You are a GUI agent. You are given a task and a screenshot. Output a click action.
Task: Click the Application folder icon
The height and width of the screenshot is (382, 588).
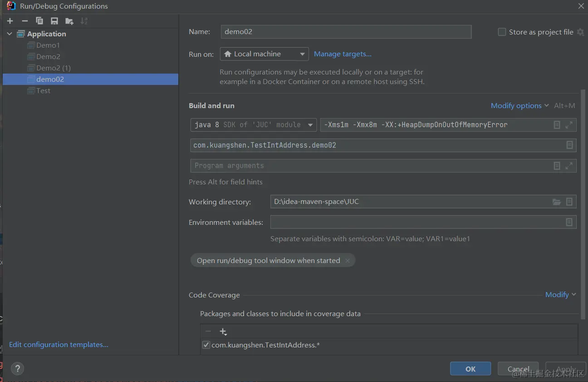[20, 34]
